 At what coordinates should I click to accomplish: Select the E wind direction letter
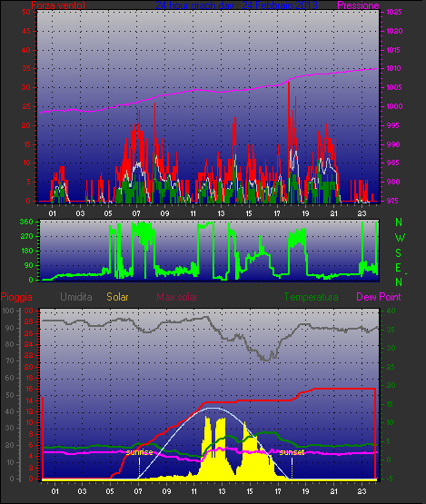point(398,268)
